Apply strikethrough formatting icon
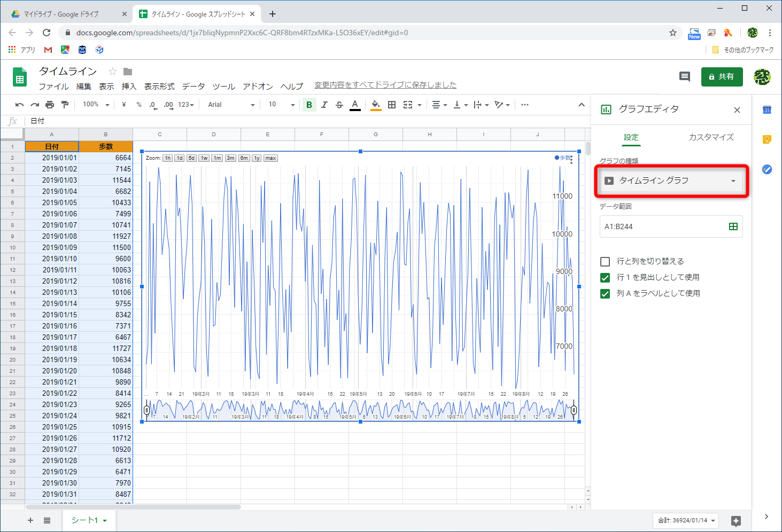 coord(339,105)
